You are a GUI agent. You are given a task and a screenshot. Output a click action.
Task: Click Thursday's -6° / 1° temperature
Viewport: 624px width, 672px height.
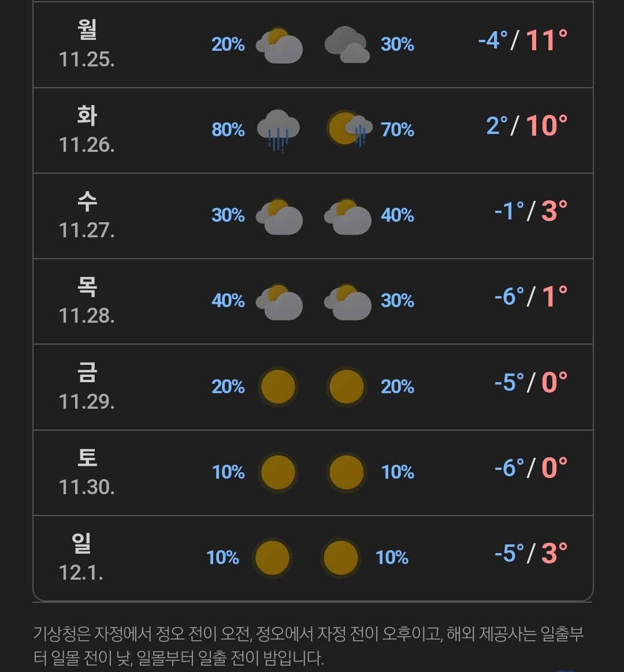tap(531, 297)
